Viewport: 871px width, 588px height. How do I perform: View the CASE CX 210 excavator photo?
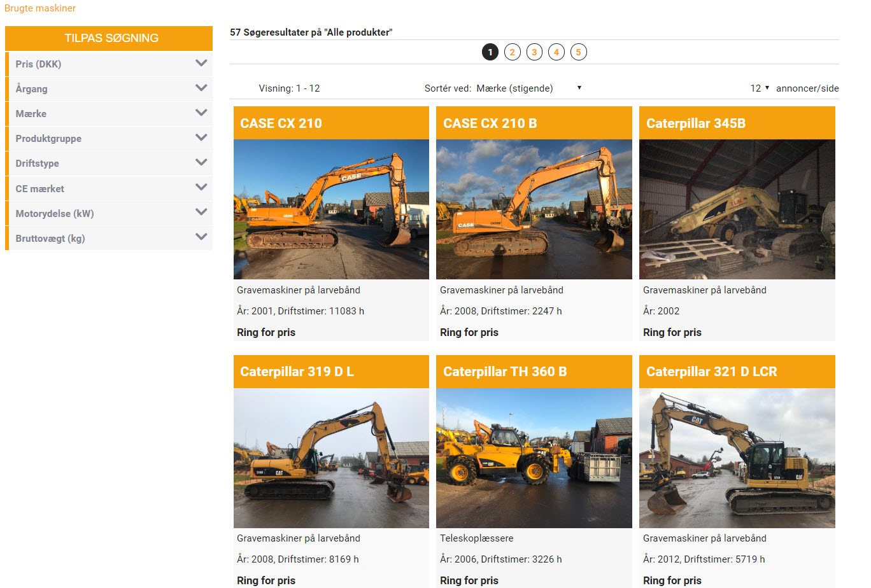(331, 209)
